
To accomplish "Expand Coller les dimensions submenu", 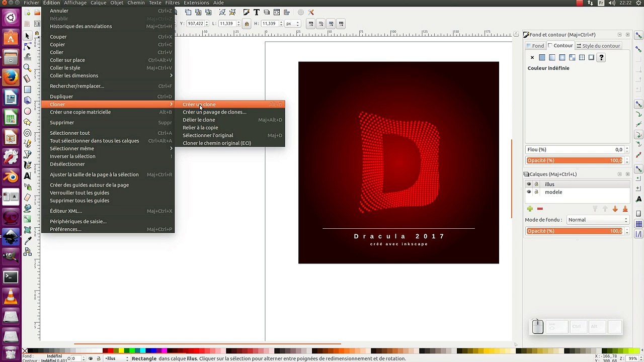I will click(108, 75).
